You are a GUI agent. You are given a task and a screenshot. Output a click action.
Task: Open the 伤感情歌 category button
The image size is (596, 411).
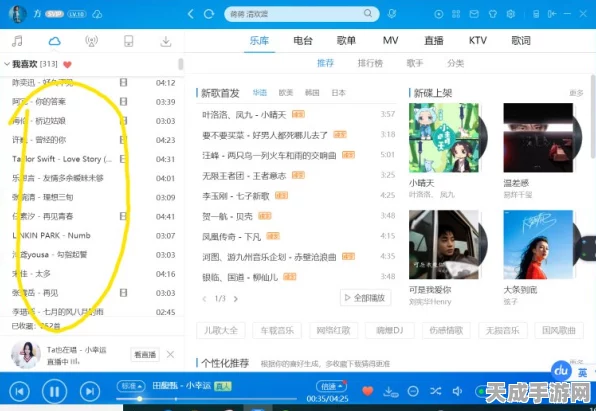(x=446, y=330)
